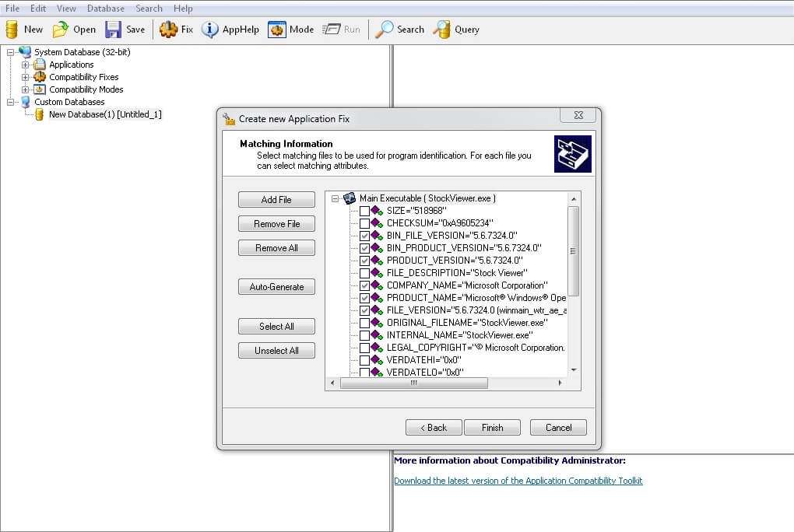Image resolution: width=794 pixels, height=532 pixels.
Task: Select the Applications folder icon in tree
Action: (40, 65)
